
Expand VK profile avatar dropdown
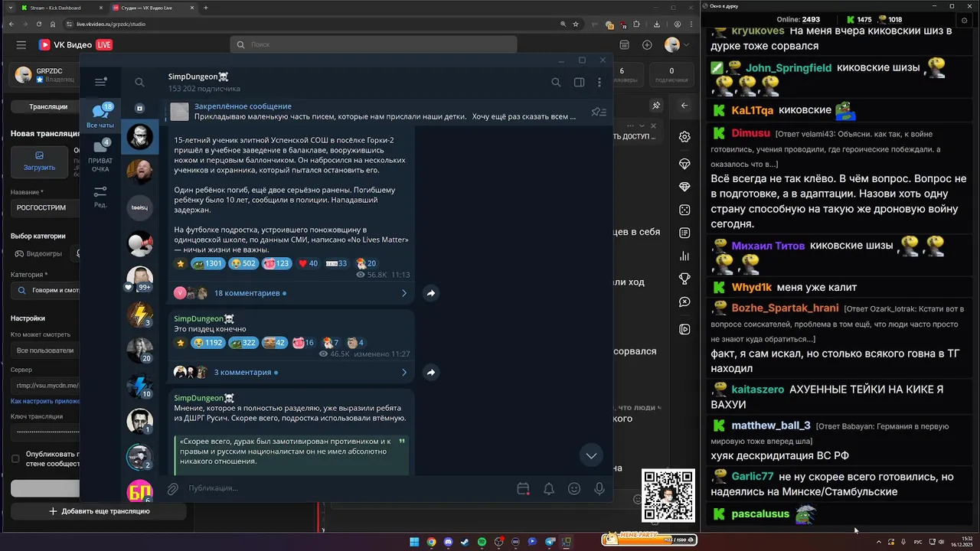click(676, 45)
